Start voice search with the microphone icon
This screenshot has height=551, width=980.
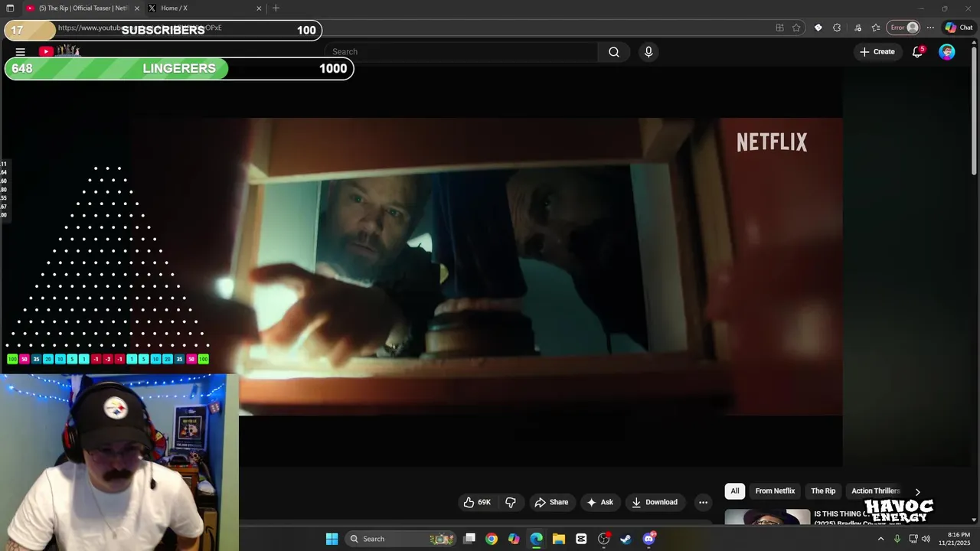pos(648,52)
